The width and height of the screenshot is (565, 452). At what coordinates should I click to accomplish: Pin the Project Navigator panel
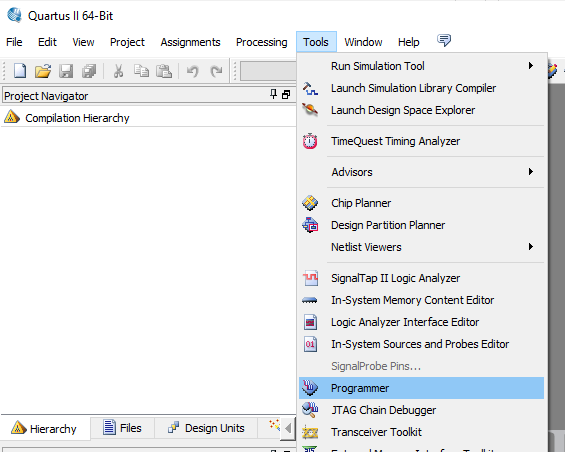pyautogui.click(x=273, y=94)
